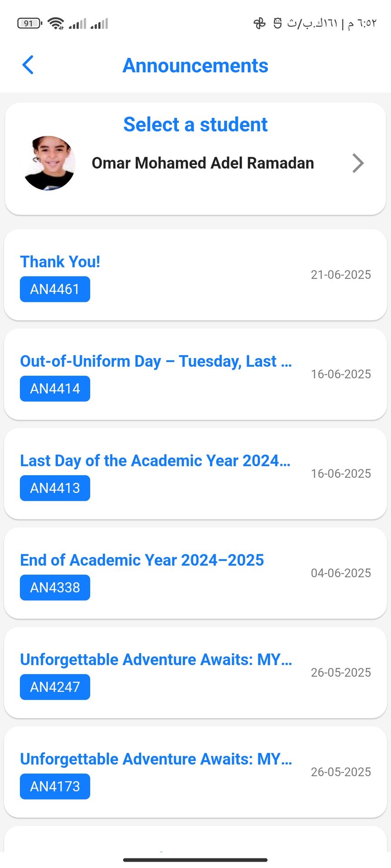Open Out-of-Uniform Day announcement
Image resolution: width=391 pixels, height=868 pixels.
[156, 361]
